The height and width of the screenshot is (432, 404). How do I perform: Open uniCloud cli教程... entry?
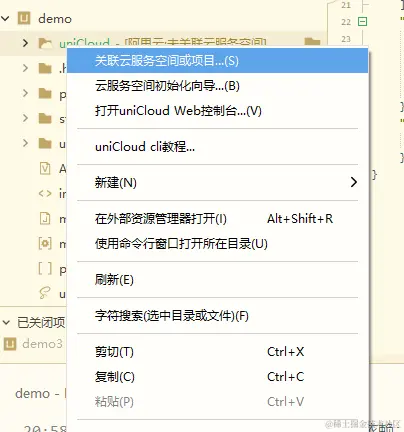[218, 147]
